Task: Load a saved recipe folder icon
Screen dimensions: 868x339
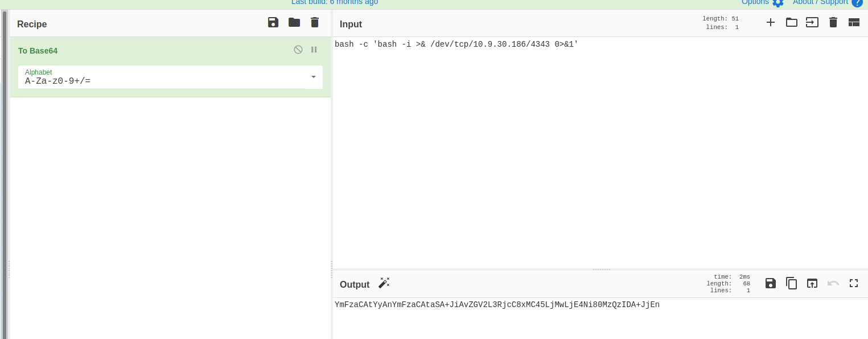Action: point(294,22)
